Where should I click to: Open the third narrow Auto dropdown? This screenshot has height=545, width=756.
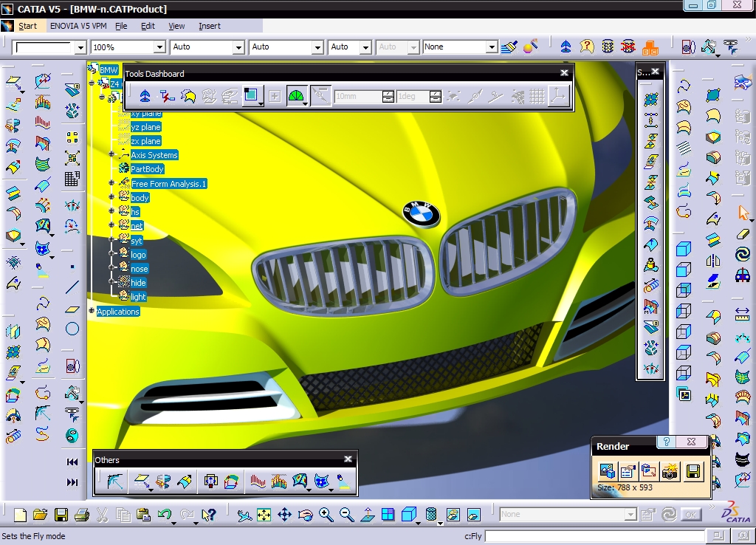click(x=365, y=47)
